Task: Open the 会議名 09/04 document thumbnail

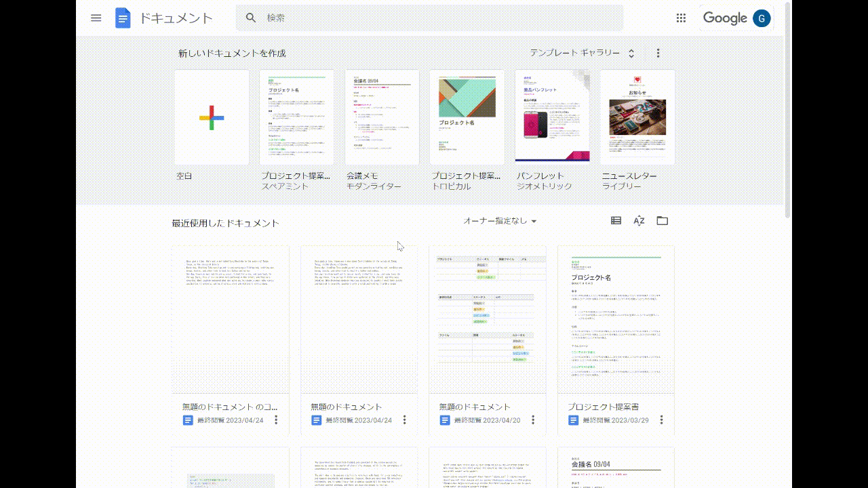Action: pyautogui.click(x=616, y=468)
